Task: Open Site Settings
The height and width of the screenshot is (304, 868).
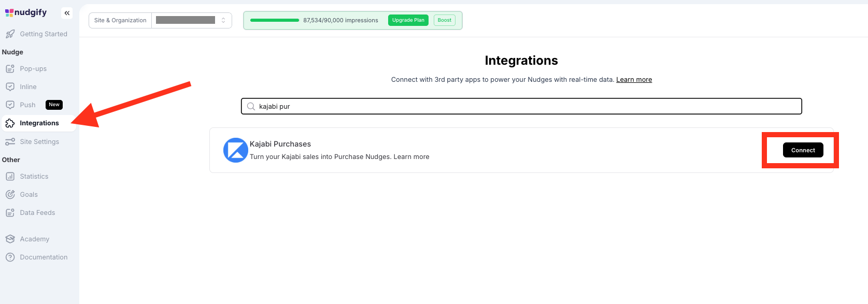Action: click(39, 142)
